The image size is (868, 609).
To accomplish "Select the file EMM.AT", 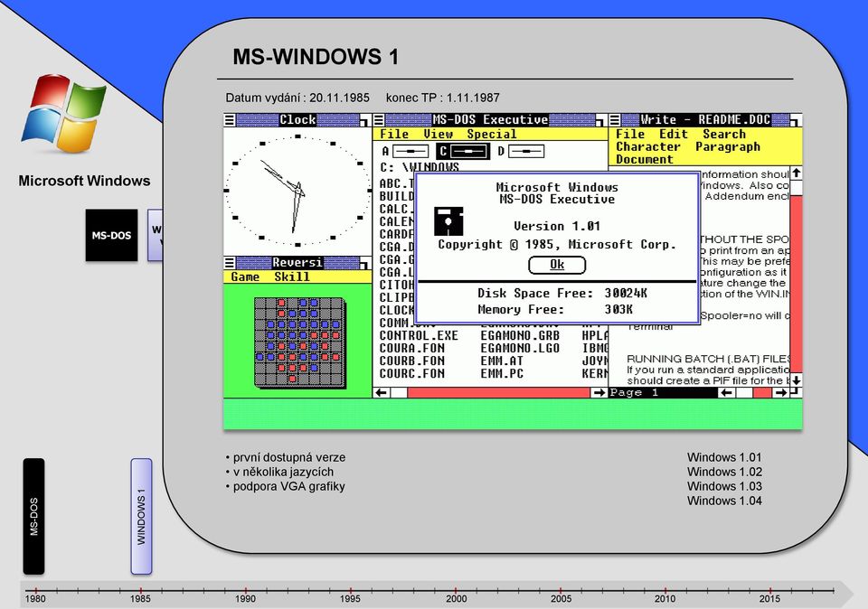I will [502, 361].
